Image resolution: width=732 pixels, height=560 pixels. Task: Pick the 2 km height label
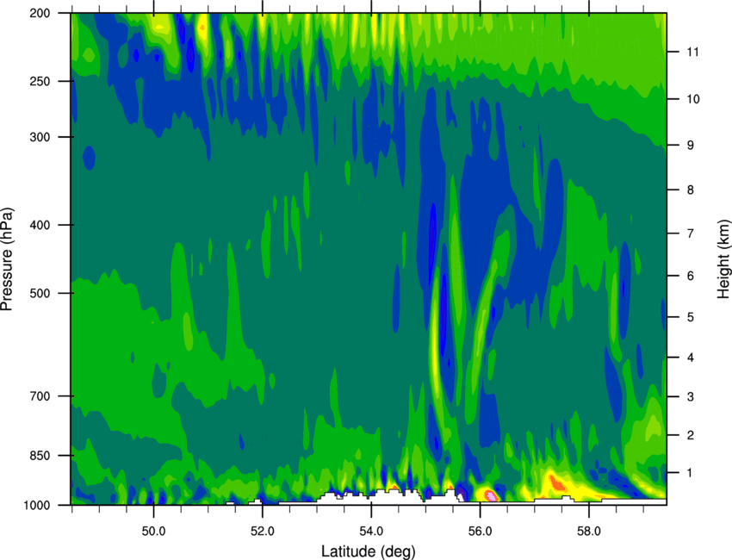pos(691,435)
